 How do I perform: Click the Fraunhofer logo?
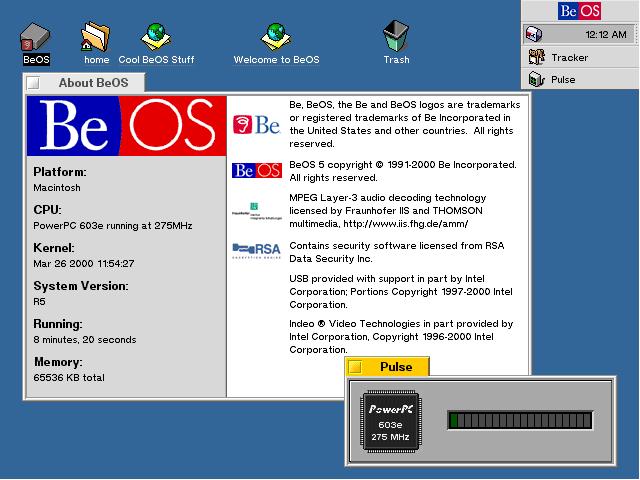(x=257, y=211)
